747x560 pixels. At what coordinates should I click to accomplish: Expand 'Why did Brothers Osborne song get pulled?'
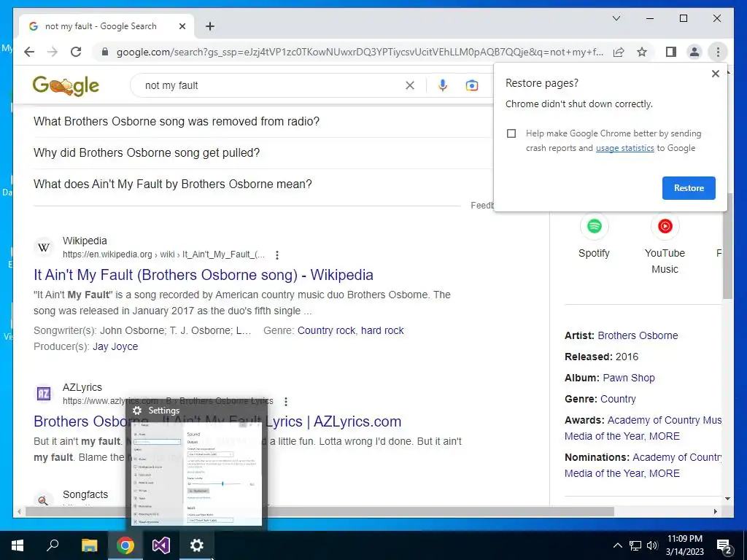click(262, 153)
